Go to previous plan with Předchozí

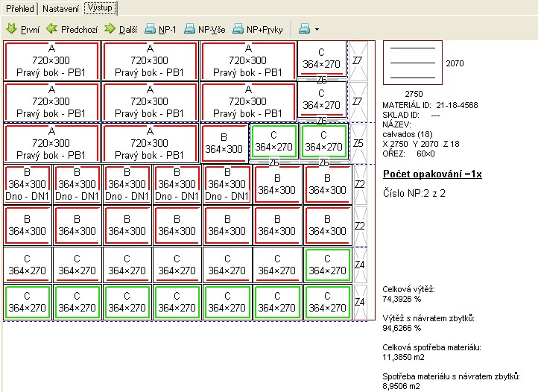point(79,30)
